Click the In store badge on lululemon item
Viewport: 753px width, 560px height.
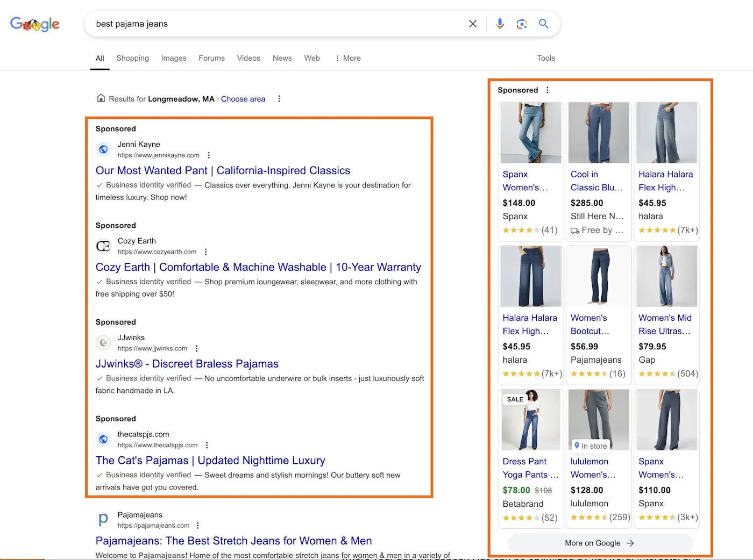pos(591,446)
